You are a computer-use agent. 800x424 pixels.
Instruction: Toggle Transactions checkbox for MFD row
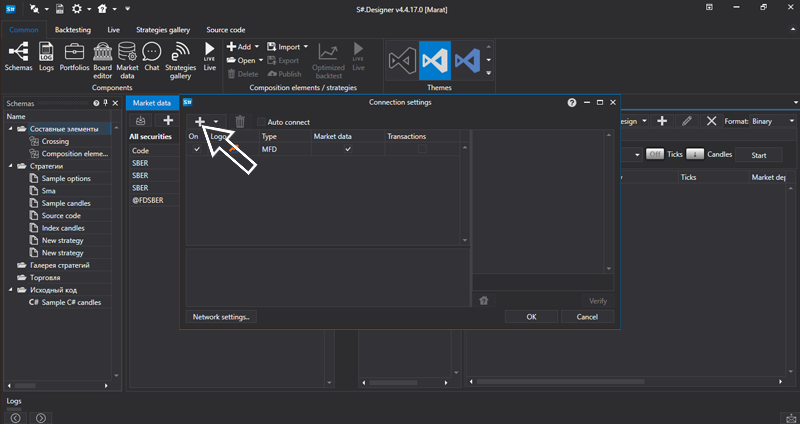(x=421, y=149)
